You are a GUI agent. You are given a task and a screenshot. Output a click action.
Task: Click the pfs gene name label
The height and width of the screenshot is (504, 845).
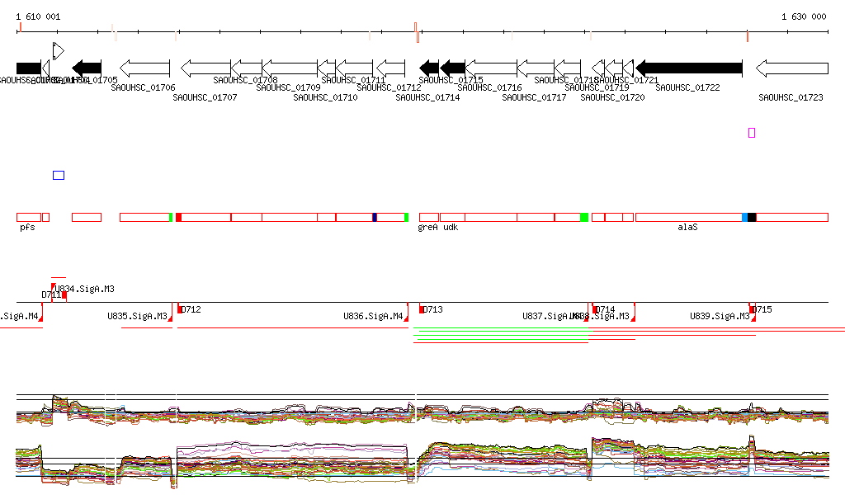[27, 227]
